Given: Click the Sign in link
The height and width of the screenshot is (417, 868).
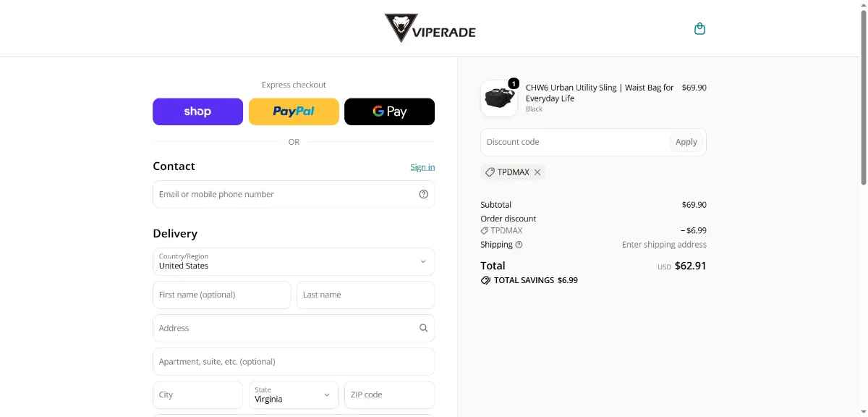Looking at the screenshot, I should pyautogui.click(x=422, y=167).
